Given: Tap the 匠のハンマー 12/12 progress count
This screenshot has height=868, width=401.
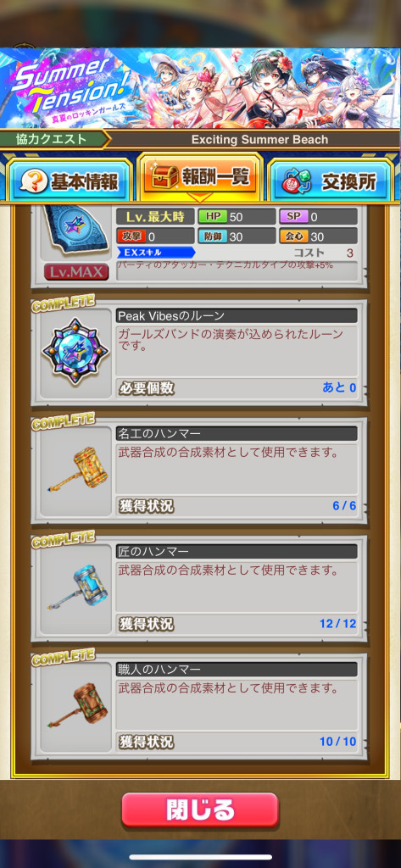Looking at the screenshot, I should coord(338,623).
